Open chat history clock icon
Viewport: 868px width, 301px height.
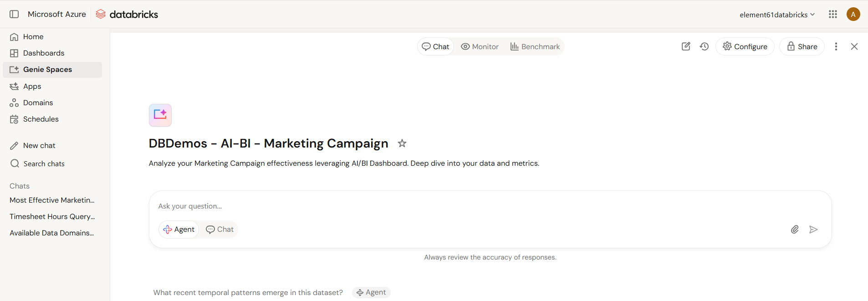[x=705, y=46]
